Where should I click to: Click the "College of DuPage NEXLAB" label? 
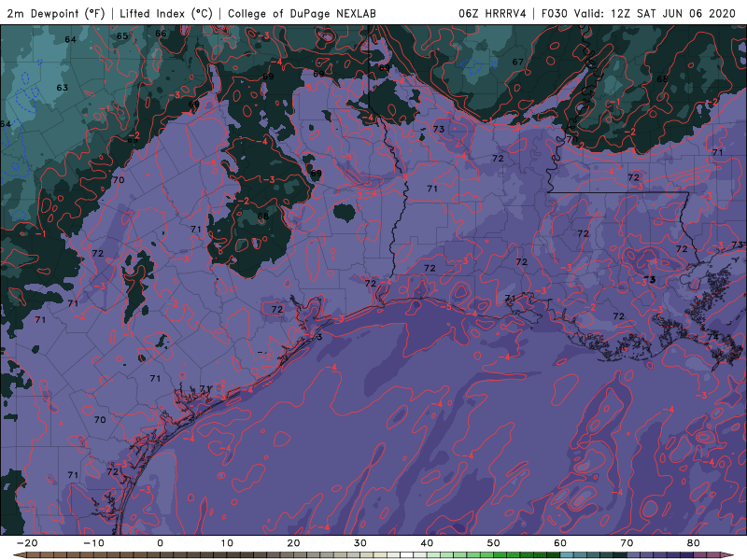[x=302, y=14]
